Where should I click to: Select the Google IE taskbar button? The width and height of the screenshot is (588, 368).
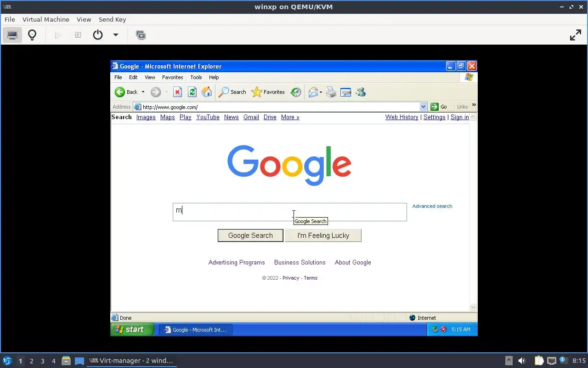tap(196, 330)
